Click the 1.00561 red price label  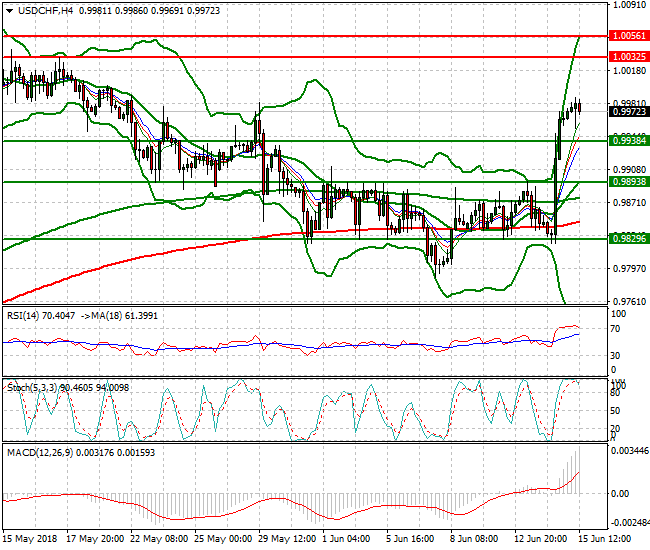629,36
